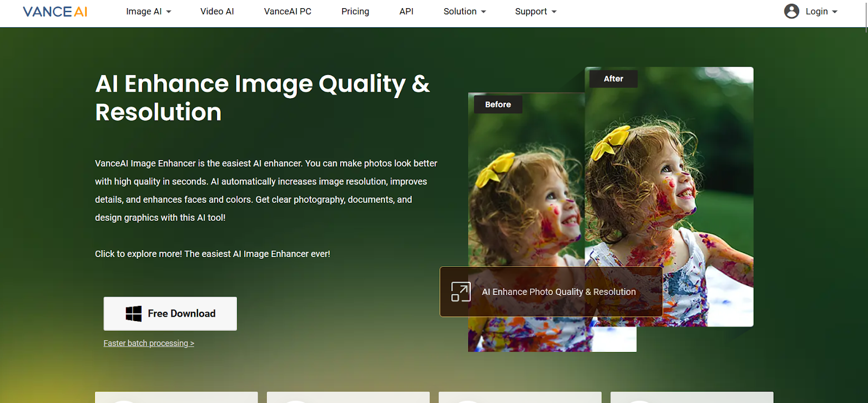
Task: Expand the Solution dropdown arrow
Action: tap(483, 12)
